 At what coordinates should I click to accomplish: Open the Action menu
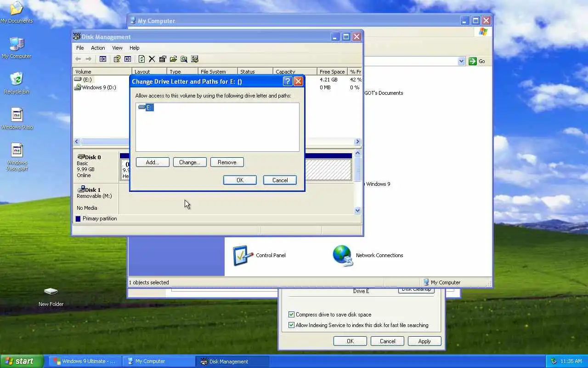pos(98,48)
